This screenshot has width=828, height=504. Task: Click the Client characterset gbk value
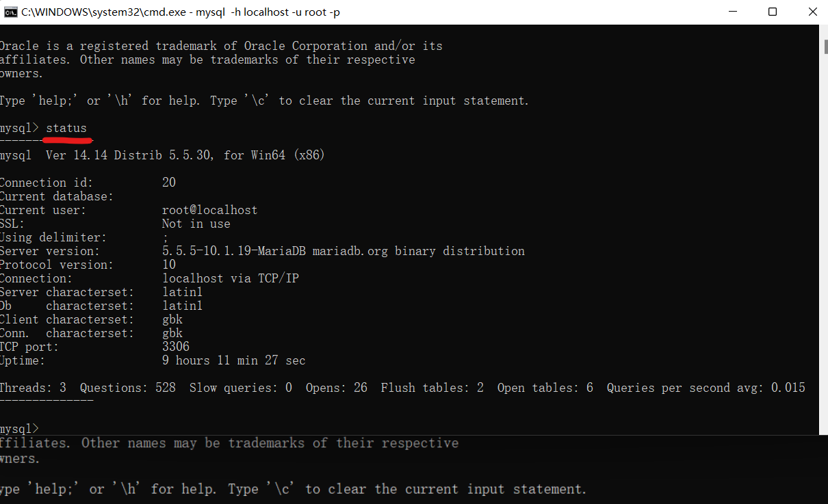[172, 319]
